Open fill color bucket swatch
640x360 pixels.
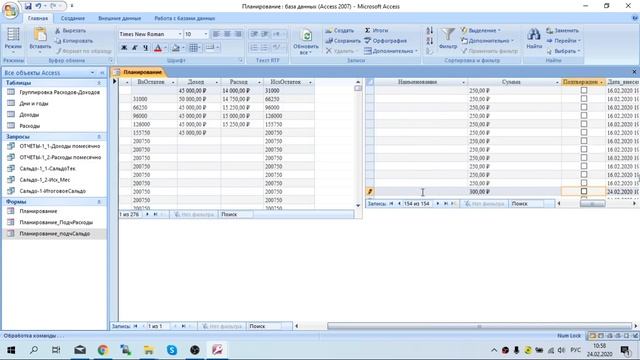[176, 48]
